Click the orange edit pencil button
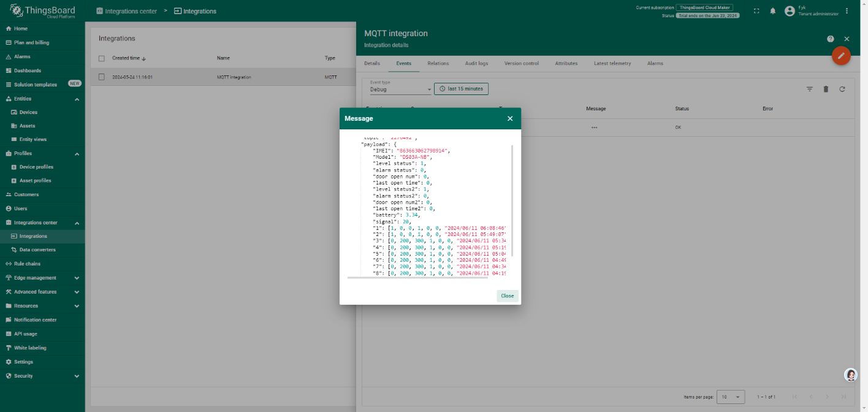The width and height of the screenshot is (868, 412). coord(841,55)
